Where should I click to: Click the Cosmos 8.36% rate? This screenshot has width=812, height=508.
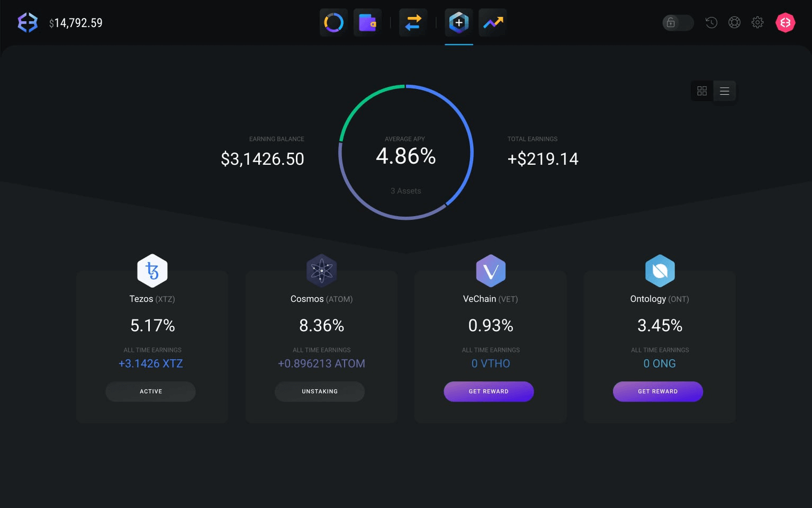tap(321, 325)
